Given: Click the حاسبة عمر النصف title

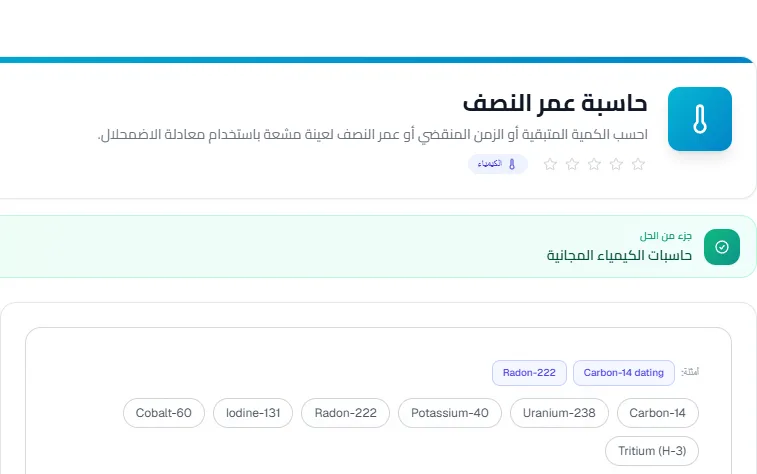Looking at the screenshot, I should coord(555,103).
